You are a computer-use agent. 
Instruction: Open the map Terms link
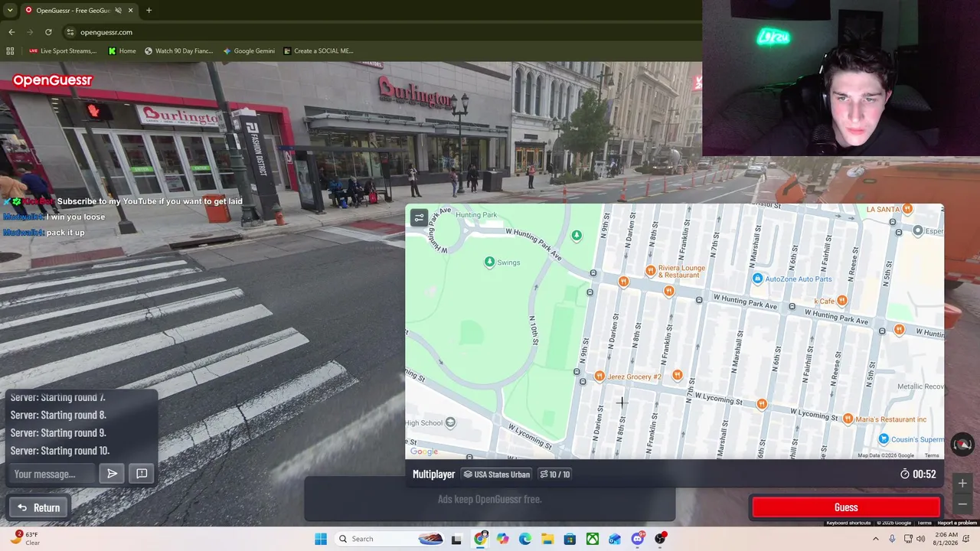click(x=932, y=455)
